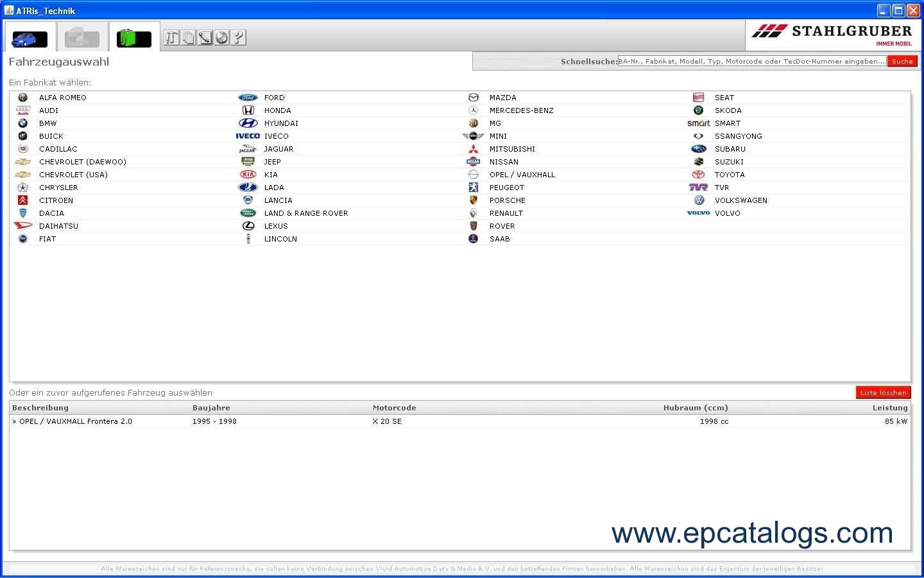Open the green binder documents tab
The height and width of the screenshot is (578, 924).
coord(134,39)
